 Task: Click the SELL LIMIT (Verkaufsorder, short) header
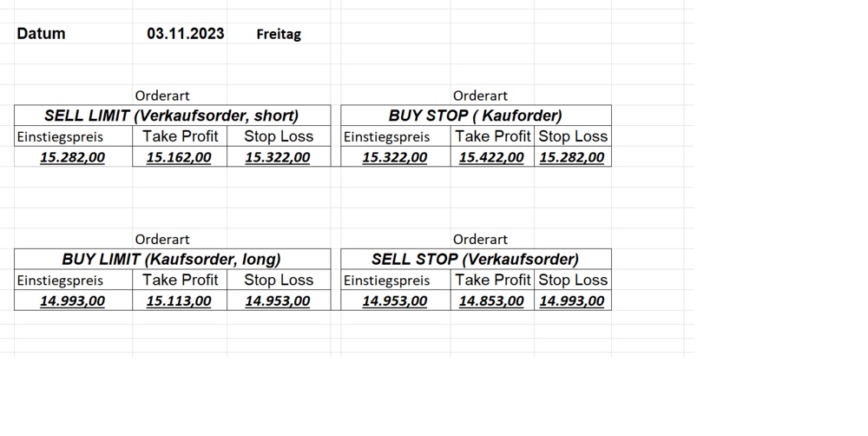pos(172,116)
